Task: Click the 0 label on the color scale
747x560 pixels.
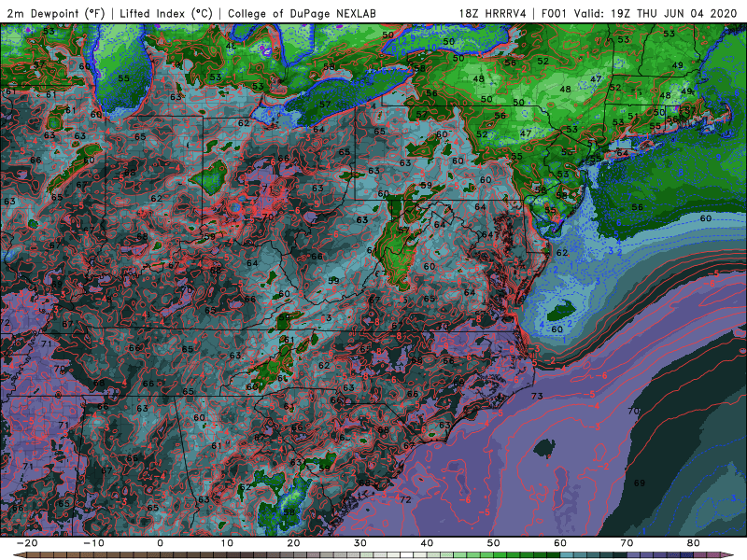Action: coord(160,543)
